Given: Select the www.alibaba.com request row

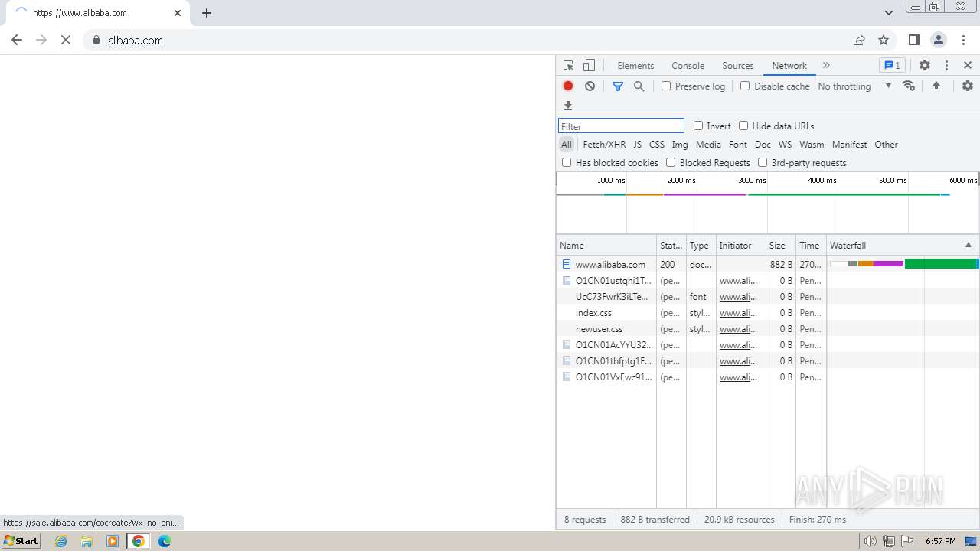Looking at the screenshot, I should 768,265.
